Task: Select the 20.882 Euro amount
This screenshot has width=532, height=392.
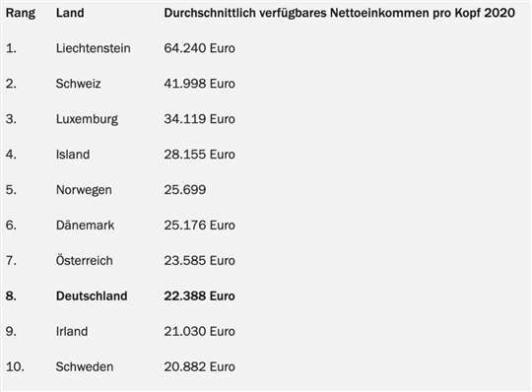Action: coord(199,367)
